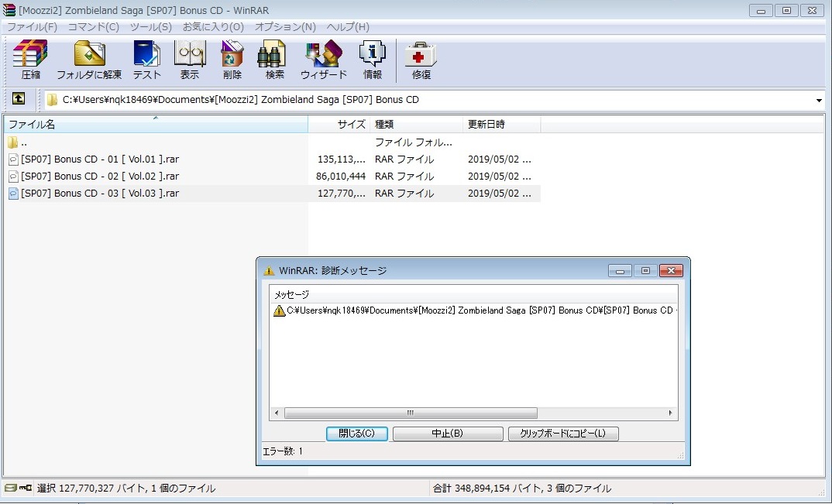Sort the list by the 種類 column header

417,124
